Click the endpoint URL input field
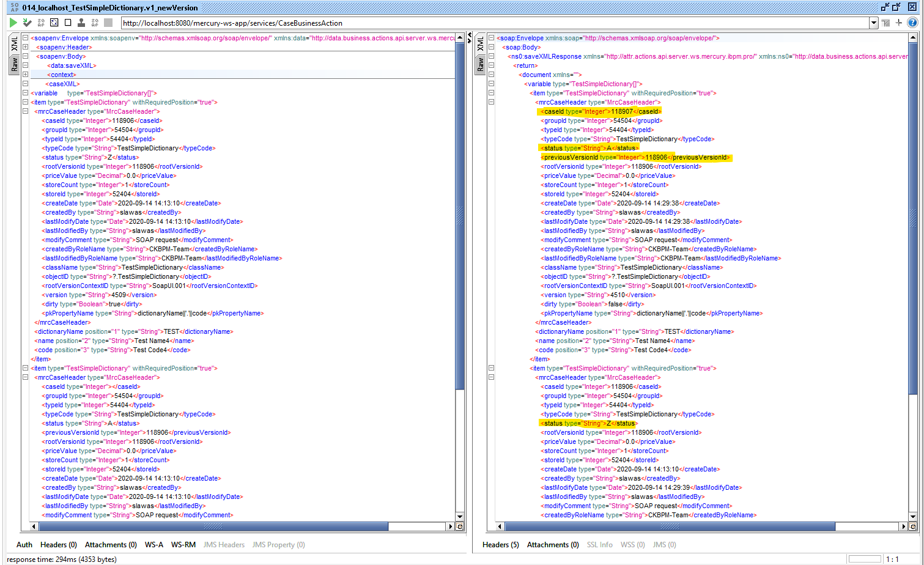 pos(495,23)
